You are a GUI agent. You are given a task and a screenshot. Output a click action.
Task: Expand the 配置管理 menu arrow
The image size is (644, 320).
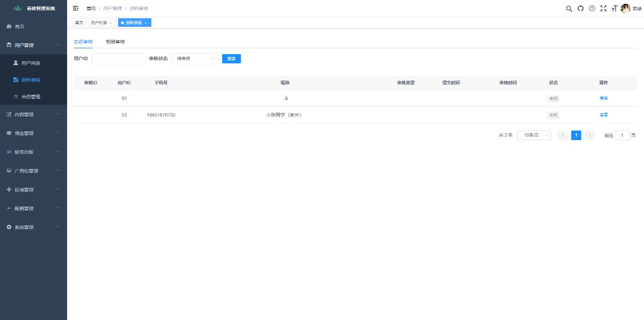pos(58,208)
